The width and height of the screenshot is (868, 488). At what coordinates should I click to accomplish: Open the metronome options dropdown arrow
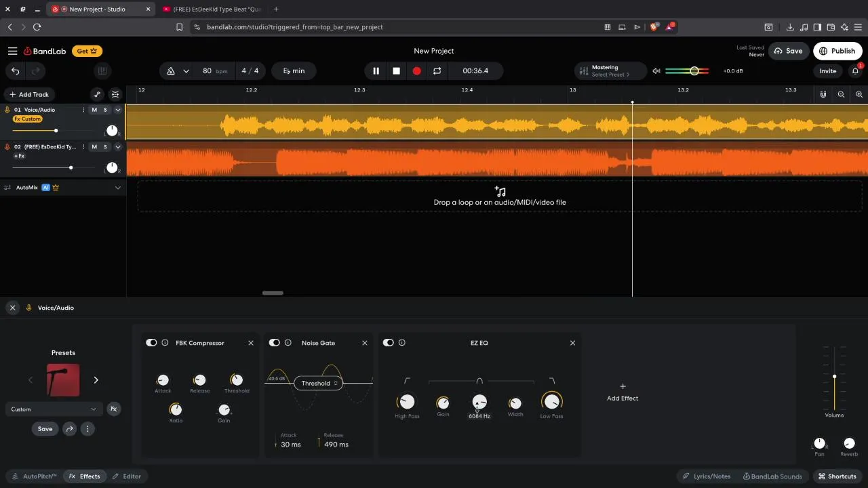tap(186, 70)
